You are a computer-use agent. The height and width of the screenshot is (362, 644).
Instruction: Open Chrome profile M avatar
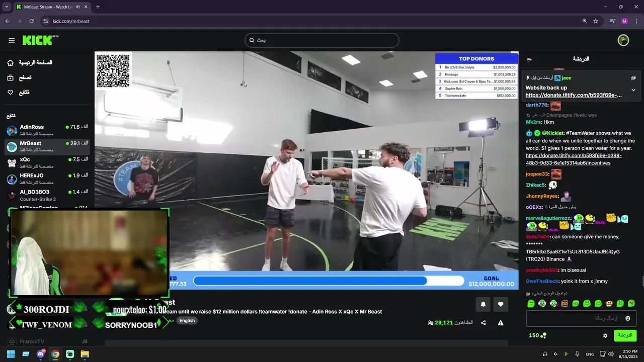[624, 21]
